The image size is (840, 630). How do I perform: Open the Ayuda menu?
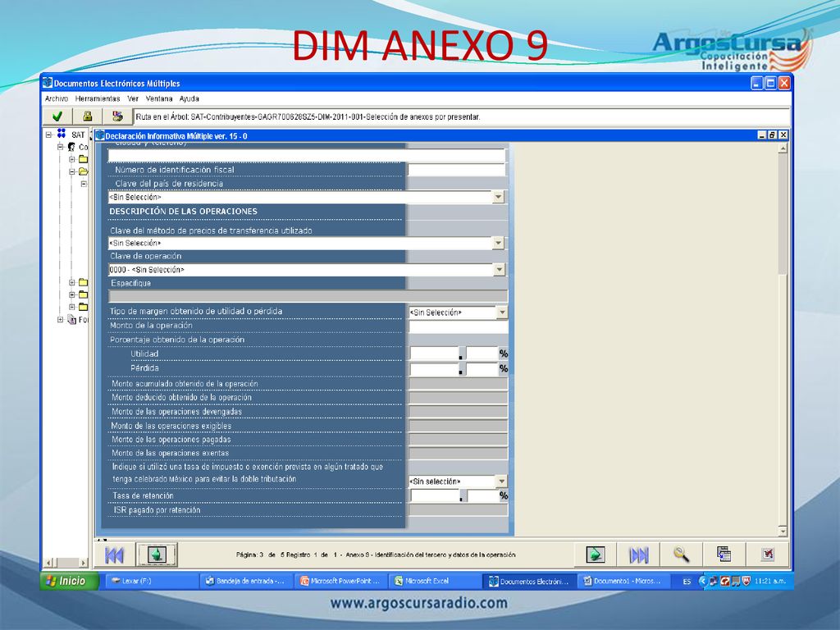(x=189, y=98)
